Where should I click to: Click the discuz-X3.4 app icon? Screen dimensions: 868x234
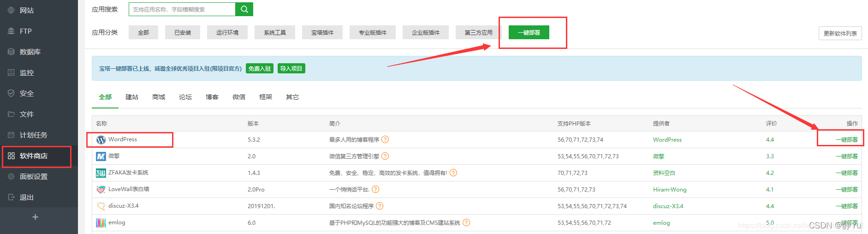[101, 206]
